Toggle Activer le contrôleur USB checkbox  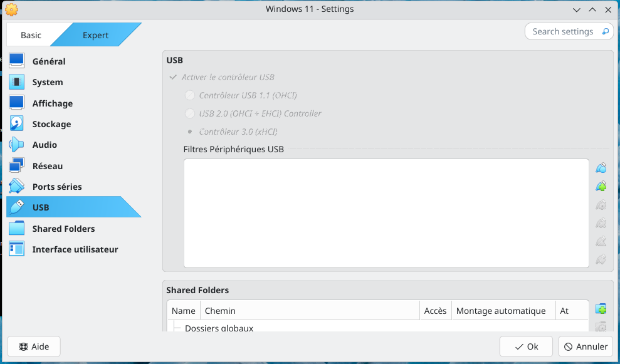[174, 78]
